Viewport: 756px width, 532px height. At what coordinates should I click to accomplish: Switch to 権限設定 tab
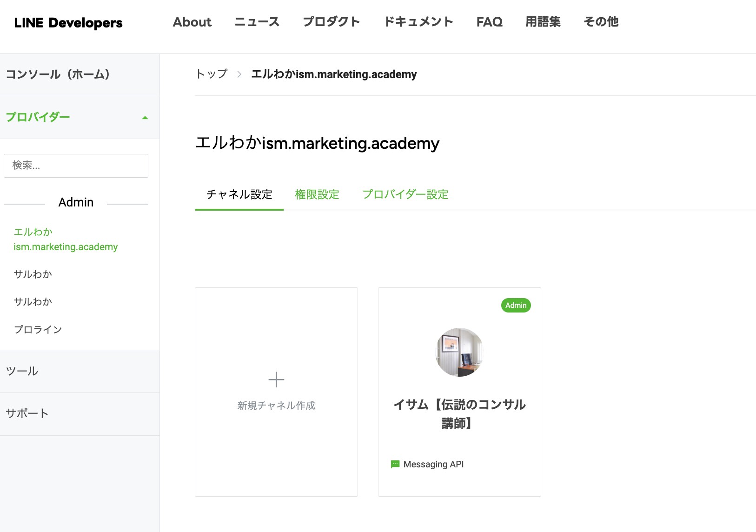[x=317, y=194]
